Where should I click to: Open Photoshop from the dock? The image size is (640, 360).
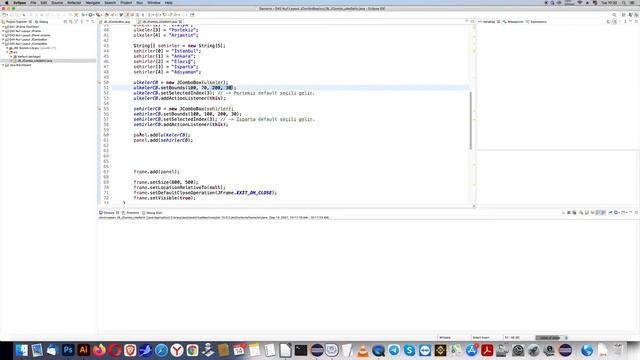[x=68, y=350]
